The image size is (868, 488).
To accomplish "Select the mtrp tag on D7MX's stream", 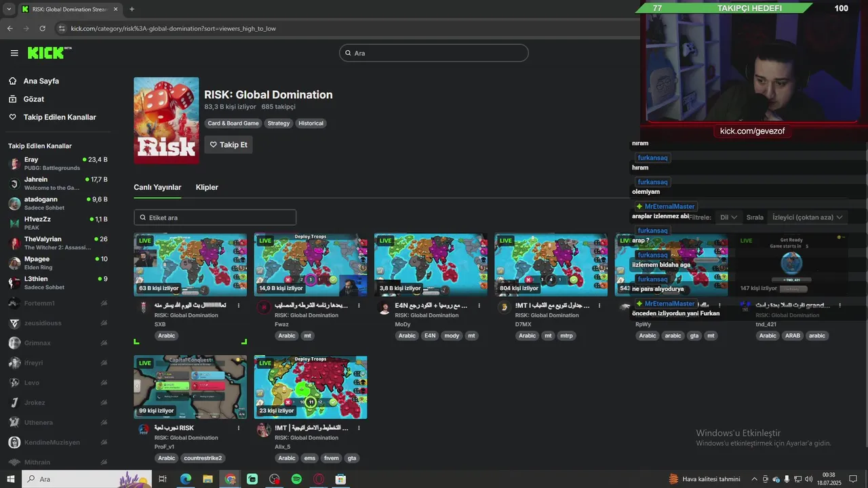I will 566,335.
